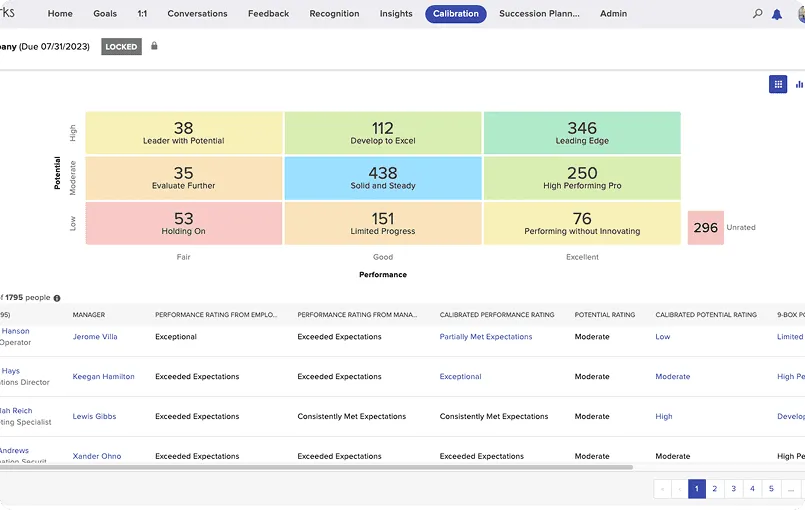The width and height of the screenshot is (805, 510).
Task: Click the info icon next to people count
Action: point(57,298)
